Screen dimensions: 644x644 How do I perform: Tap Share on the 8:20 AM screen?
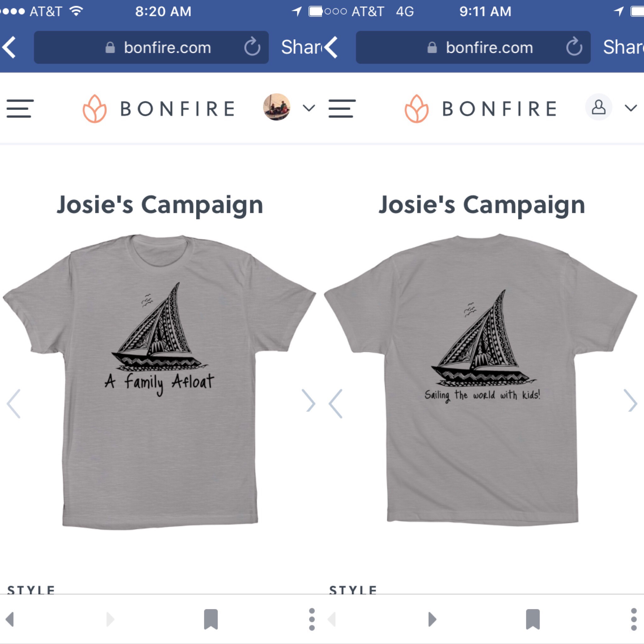pos(300,47)
